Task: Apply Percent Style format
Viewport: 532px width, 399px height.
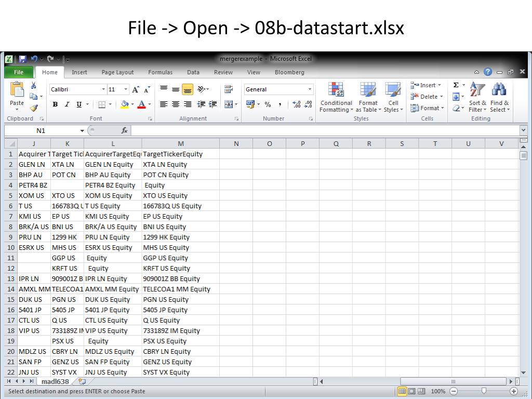Action: click(268, 104)
